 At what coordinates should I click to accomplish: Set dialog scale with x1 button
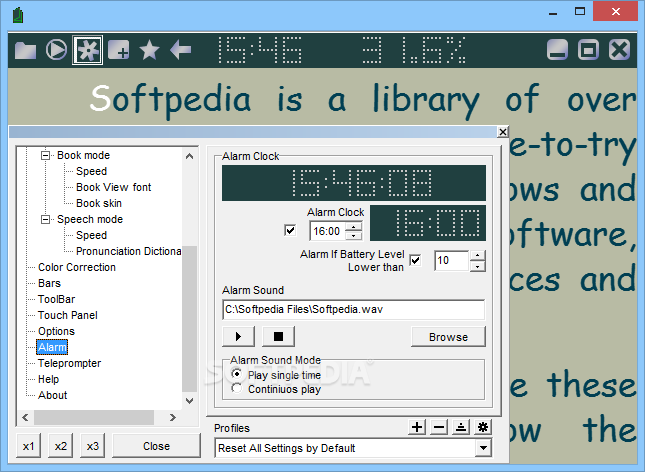[28, 446]
